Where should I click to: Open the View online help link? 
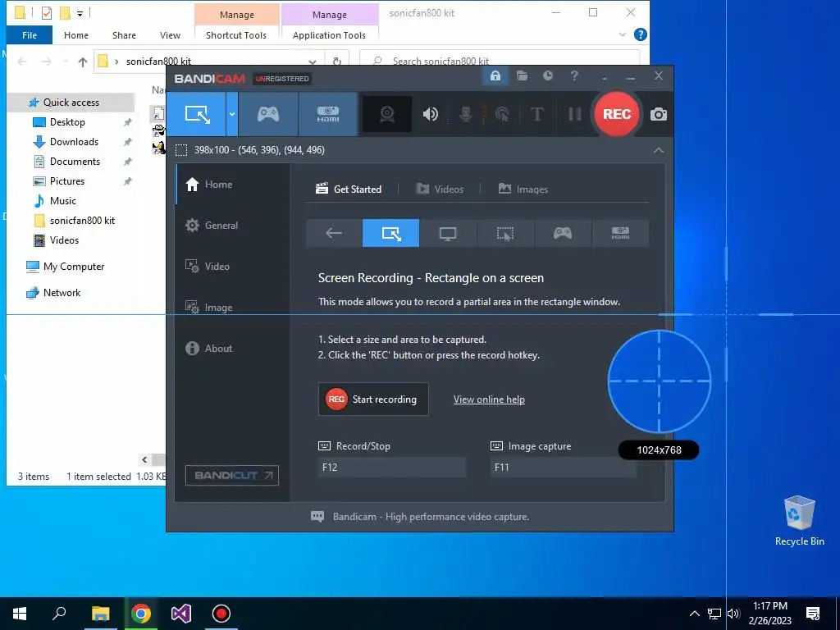[x=489, y=399]
